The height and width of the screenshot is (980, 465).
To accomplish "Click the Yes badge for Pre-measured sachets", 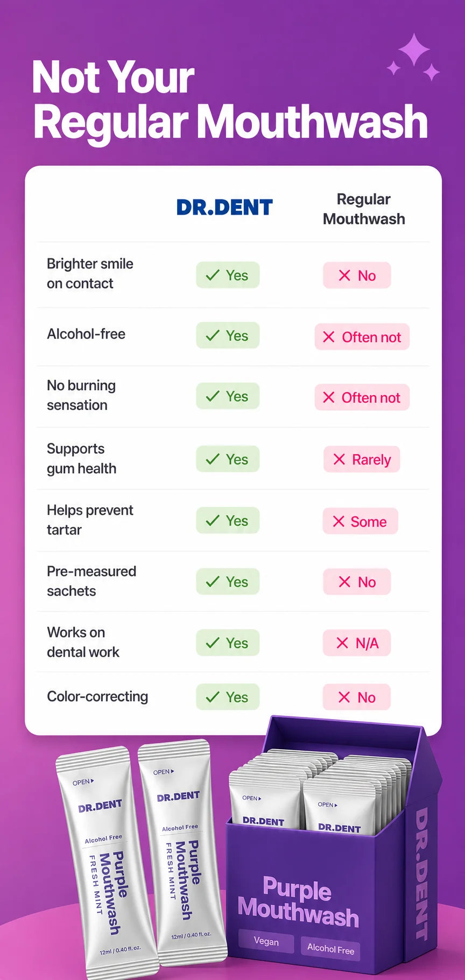I will [228, 582].
